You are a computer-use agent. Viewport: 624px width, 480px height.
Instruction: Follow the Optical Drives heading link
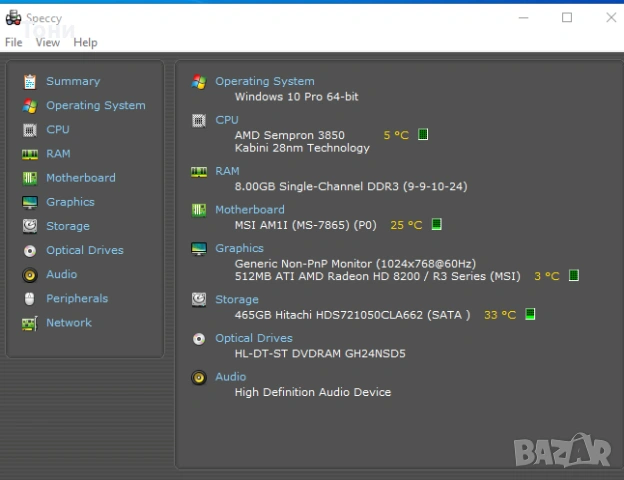tap(254, 338)
